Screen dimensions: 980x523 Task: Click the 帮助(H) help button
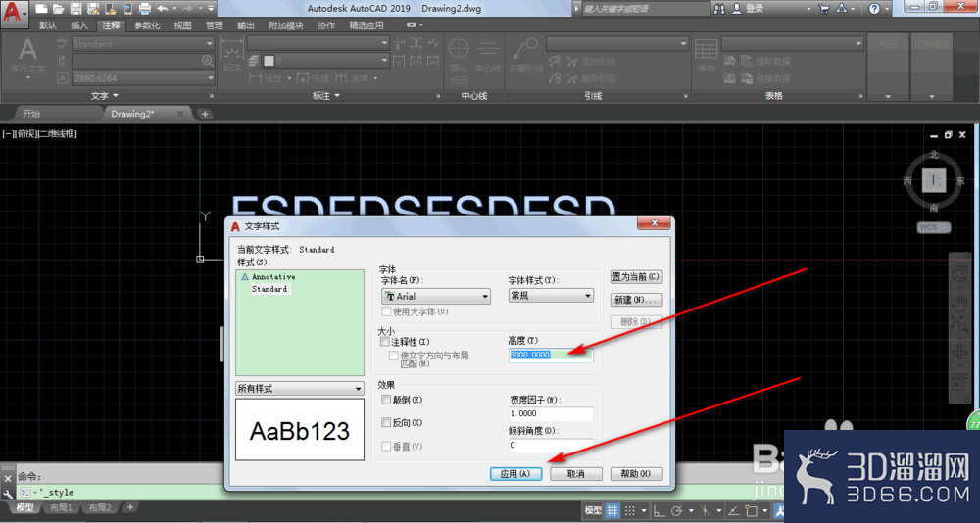(636, 474)
